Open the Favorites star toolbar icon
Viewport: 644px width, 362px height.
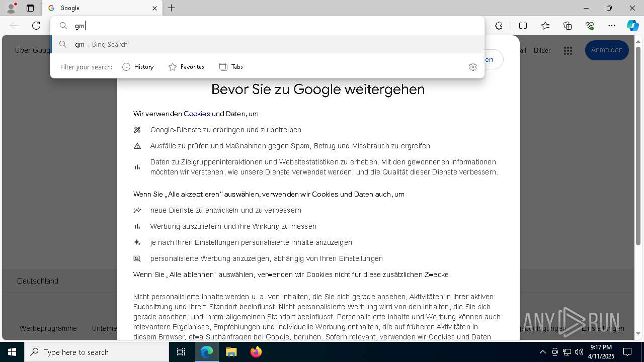tap(545, 26)
